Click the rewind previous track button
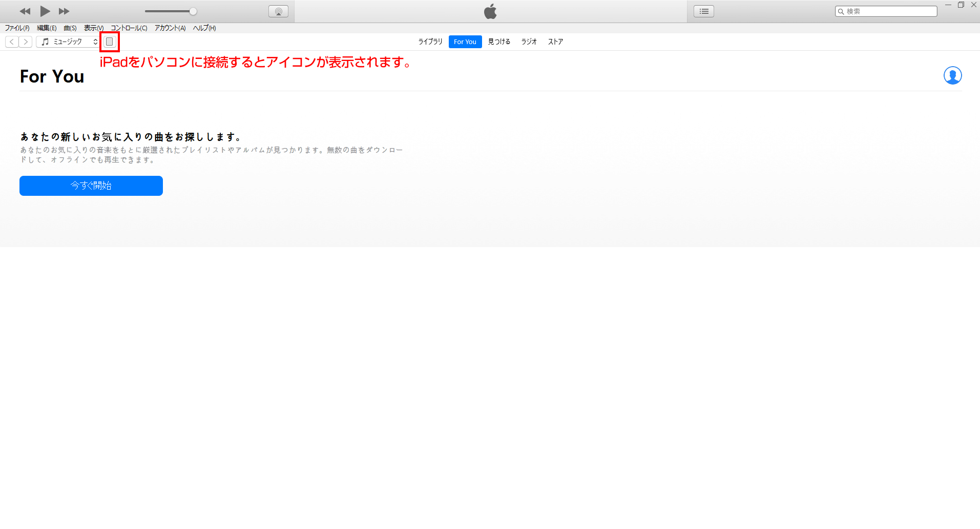Image resolution: width=980 pixels, height=529 pixels. coord(25,11)
